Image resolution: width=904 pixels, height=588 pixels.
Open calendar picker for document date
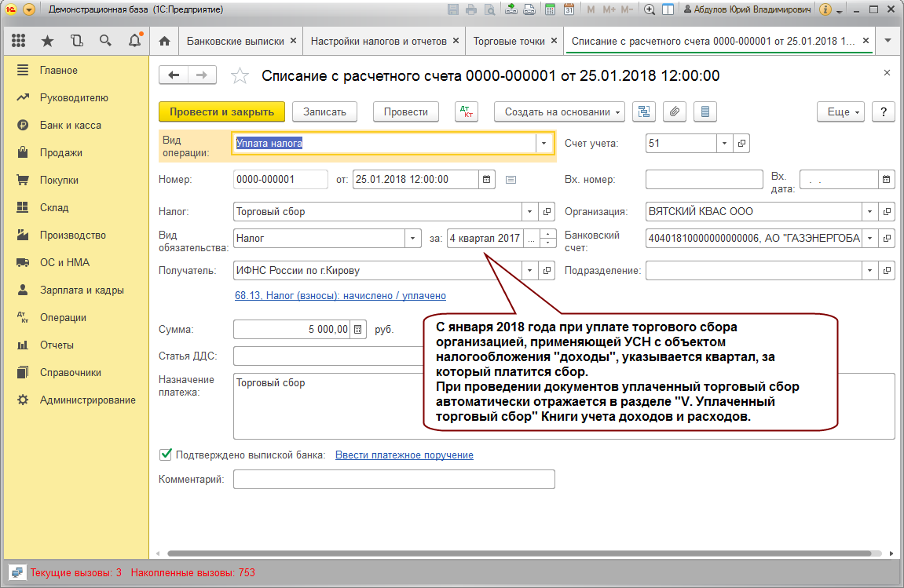pyautogui.click(x=487, y=179)
